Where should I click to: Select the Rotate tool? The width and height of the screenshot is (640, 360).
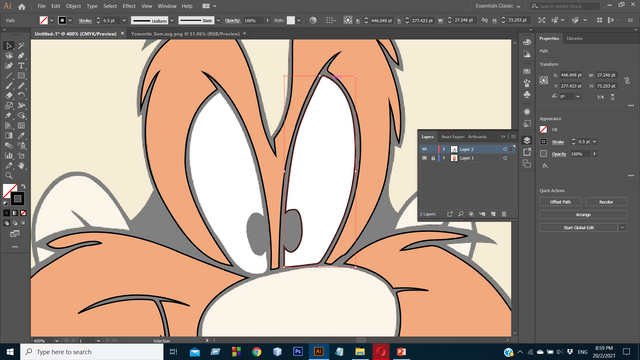click(21, 96)
